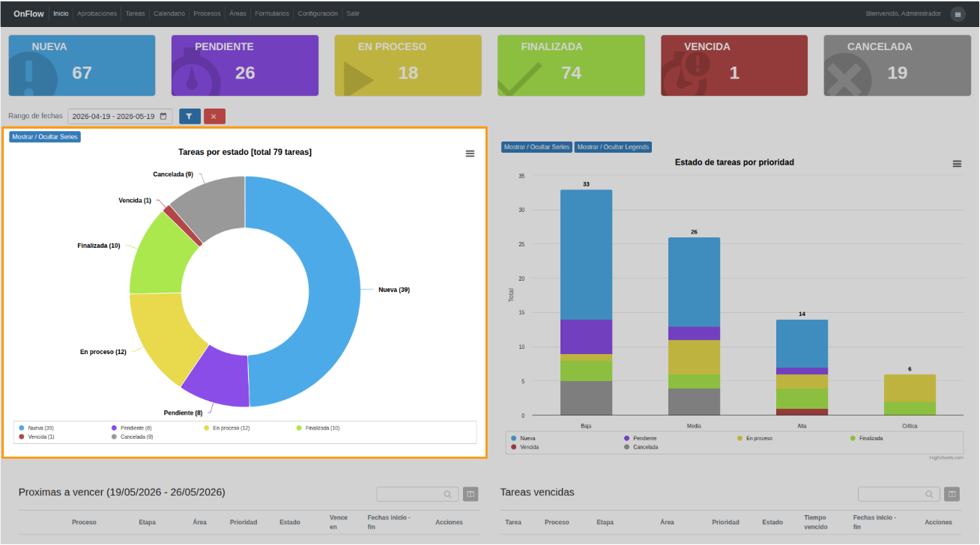Click the magnifier in the 'Tareas vencidas' search box
The image size is (980, 545).
tap(929, 494)
